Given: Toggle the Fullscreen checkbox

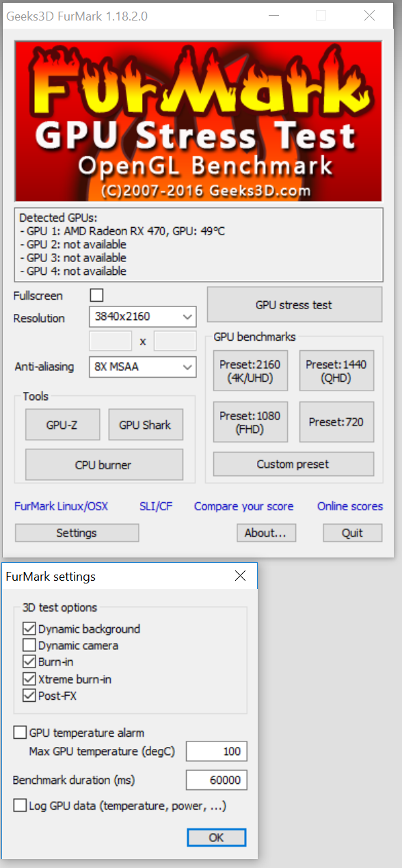Looking at the screenshot, I should coord(97,295).
